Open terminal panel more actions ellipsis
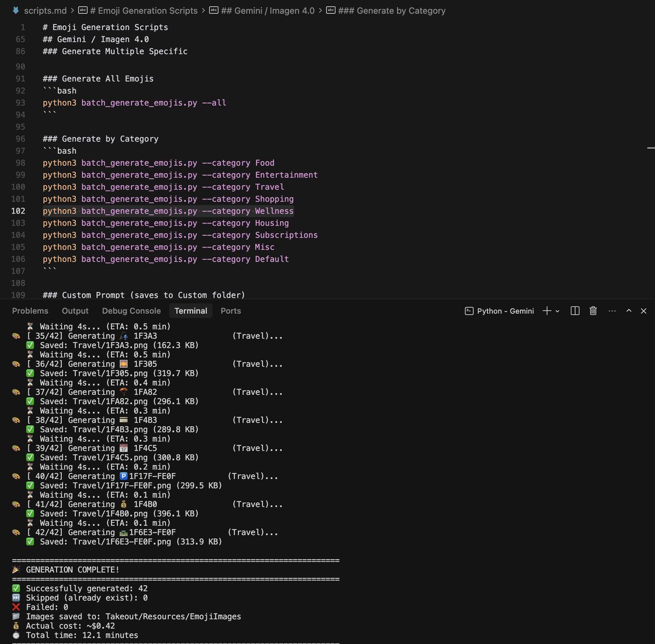655x644 pixels. [612, 311]
